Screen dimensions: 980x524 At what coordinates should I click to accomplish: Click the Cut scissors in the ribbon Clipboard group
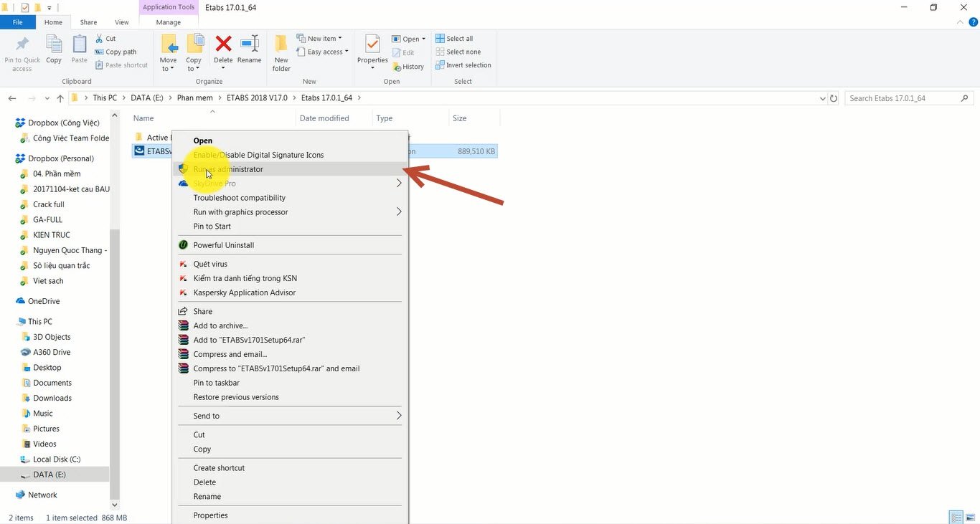pos(100,39)
